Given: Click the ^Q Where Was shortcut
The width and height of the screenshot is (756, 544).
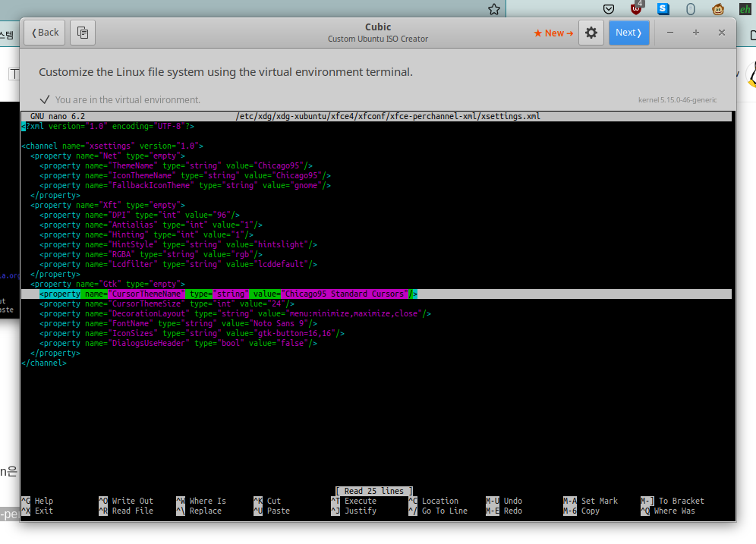Looking at the screenshot, I should [668, 511].
